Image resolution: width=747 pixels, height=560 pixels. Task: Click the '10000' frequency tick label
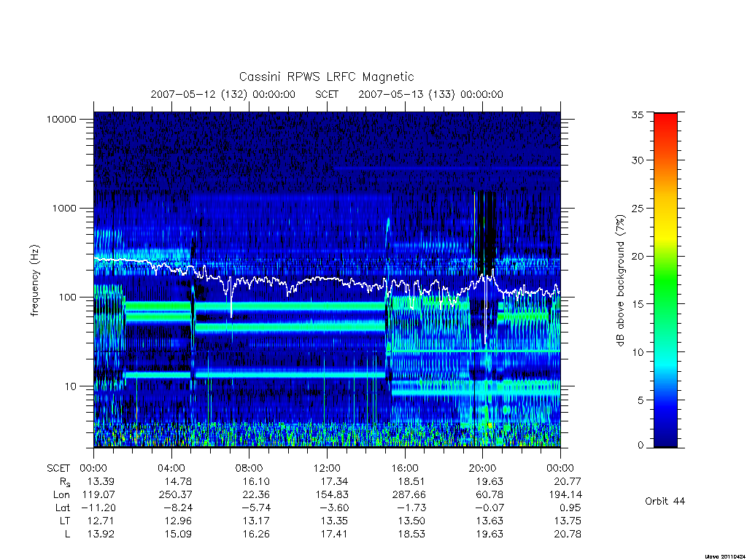(61, 119)
